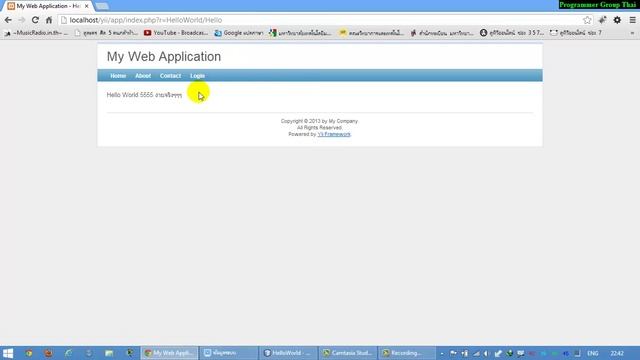Open the Login menu item
The width and height of the screenshot is (640, 360).
click(x=197, y=76)
